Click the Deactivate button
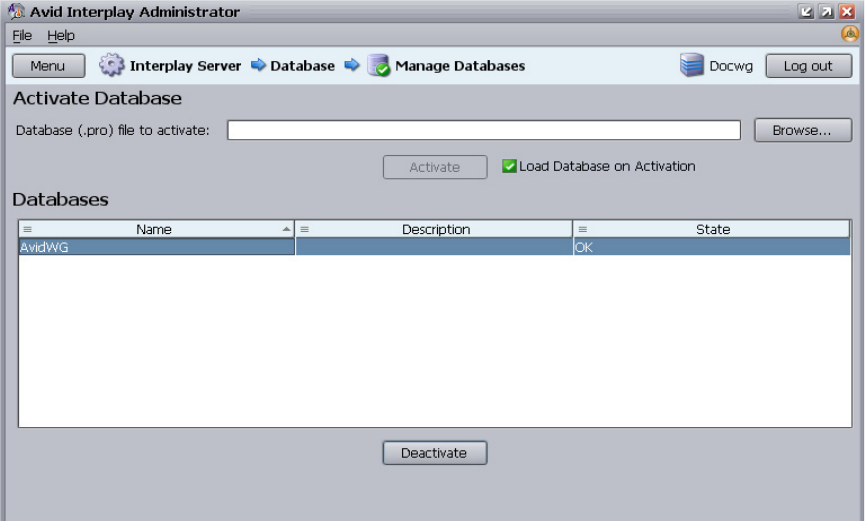 435,453
